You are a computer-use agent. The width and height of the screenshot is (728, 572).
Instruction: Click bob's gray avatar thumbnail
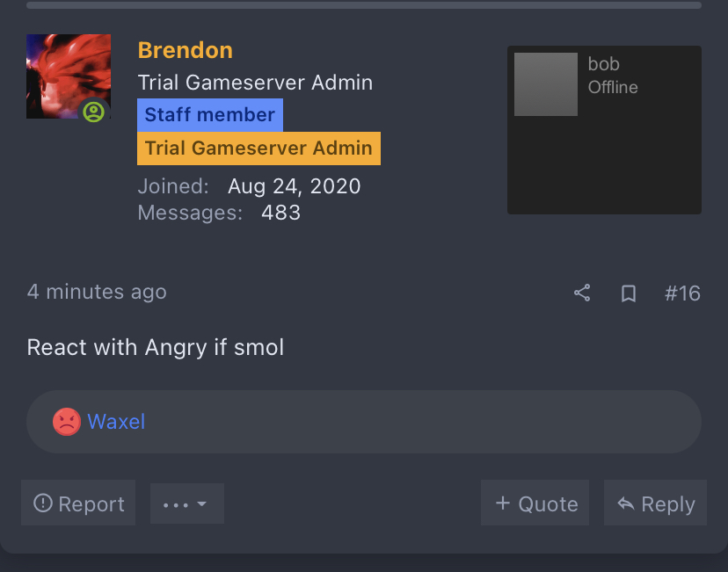[x=545, y=84]
